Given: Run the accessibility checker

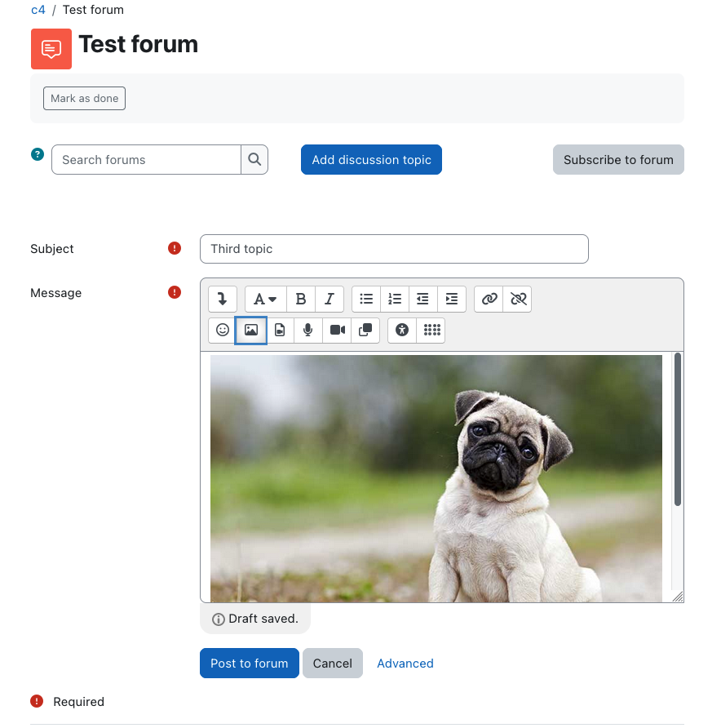Looking at the screenshot, I should click(x=402, y=330).
